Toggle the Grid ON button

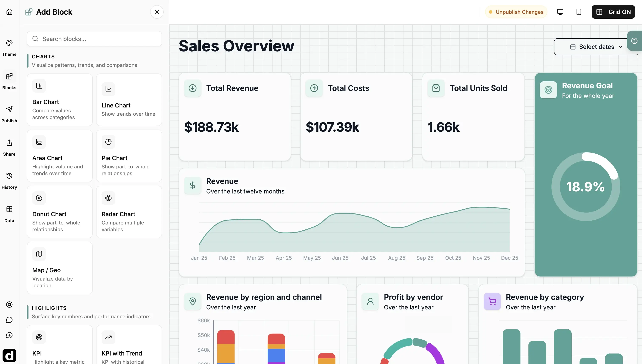coord(613,12)
